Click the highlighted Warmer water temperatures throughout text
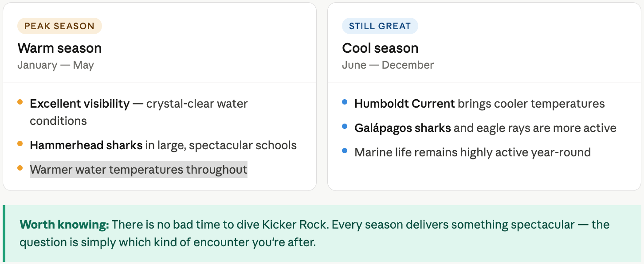 coord(138,169)
